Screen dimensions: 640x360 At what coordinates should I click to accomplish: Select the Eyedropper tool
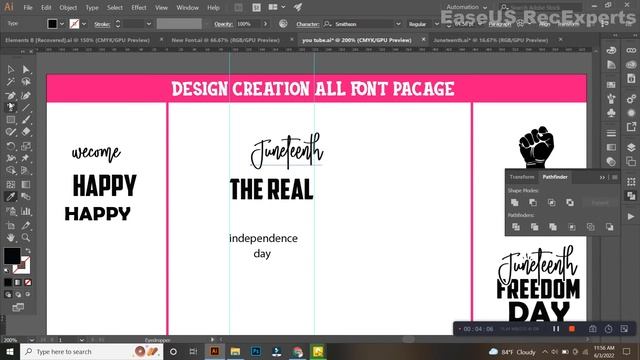coord(11,197)
